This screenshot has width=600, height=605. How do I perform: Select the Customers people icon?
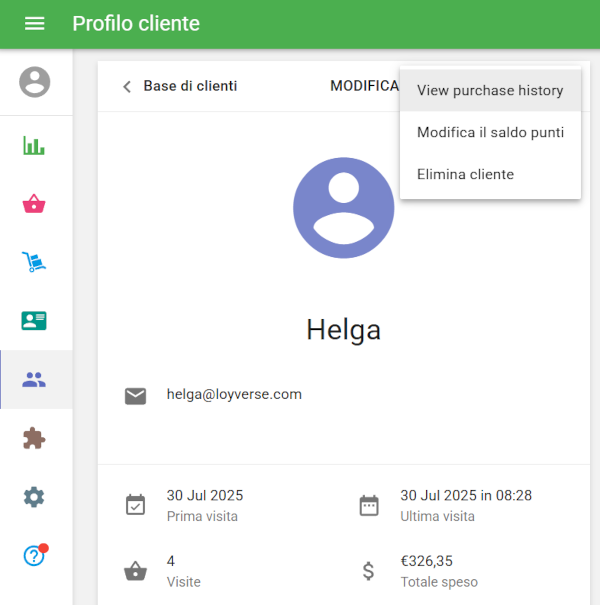(35, 380)
